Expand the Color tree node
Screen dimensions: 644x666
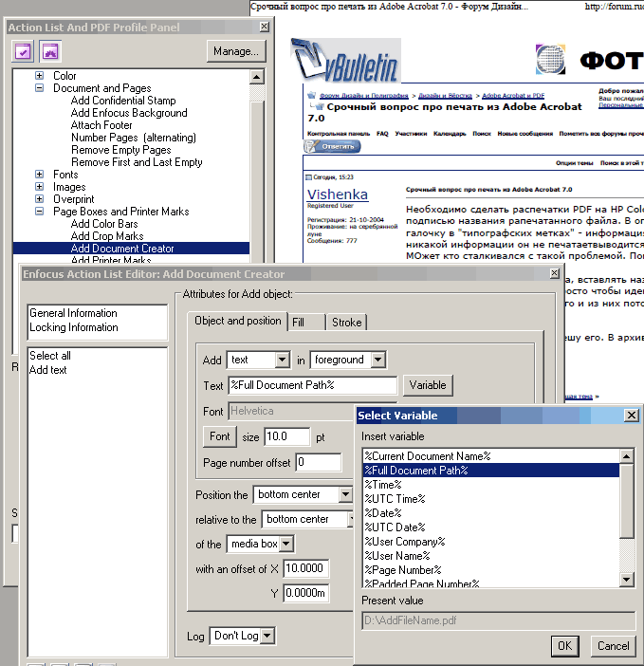coord(40,76)
